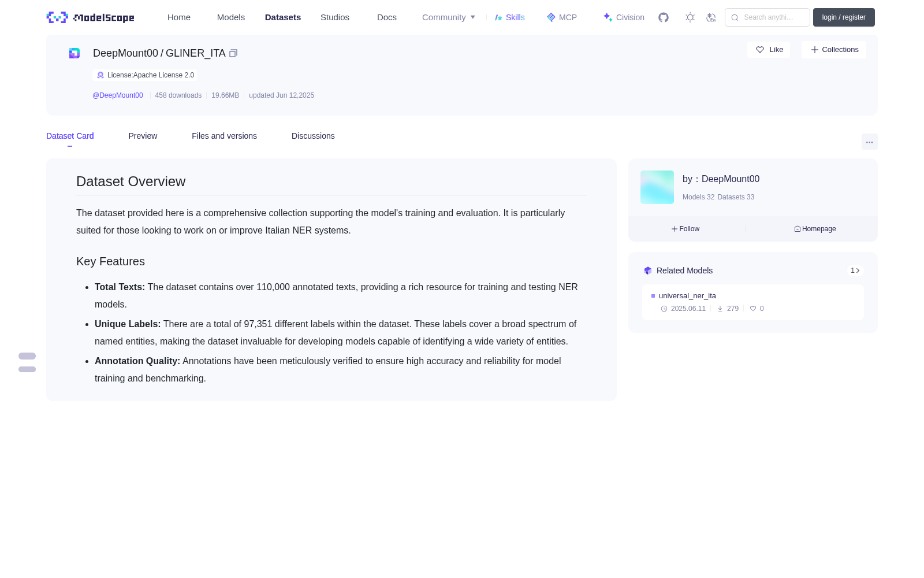Toggle light/dark theme sun icon
Viewport: 924px width, 578px height.
click(690, 17)
